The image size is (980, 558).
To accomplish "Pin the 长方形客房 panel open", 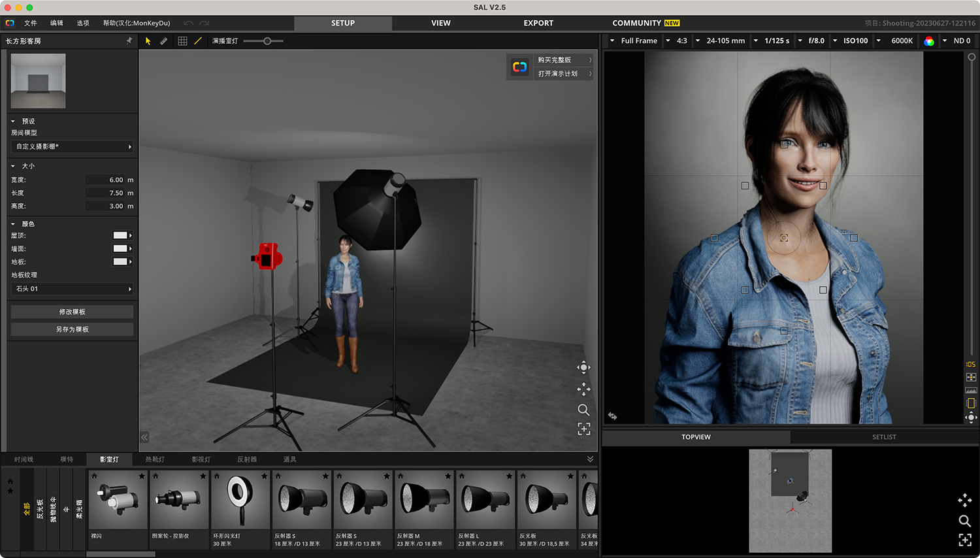I will tap(129, 40).
